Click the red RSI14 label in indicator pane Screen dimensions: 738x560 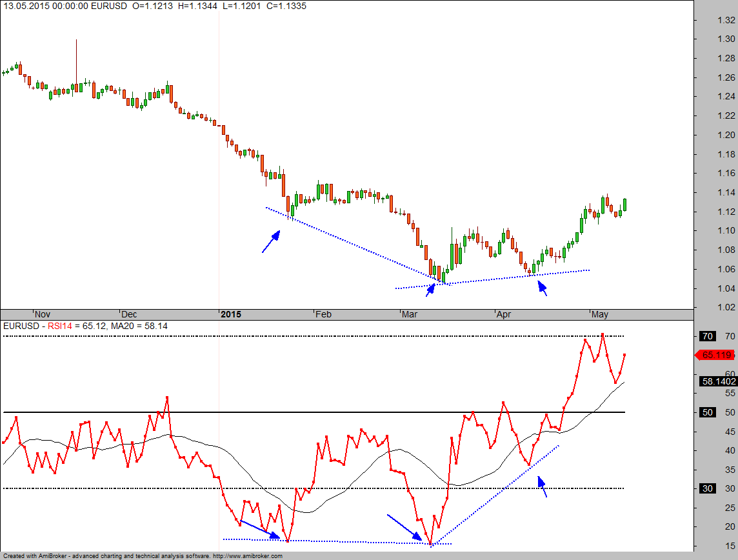tap(60, 326)
